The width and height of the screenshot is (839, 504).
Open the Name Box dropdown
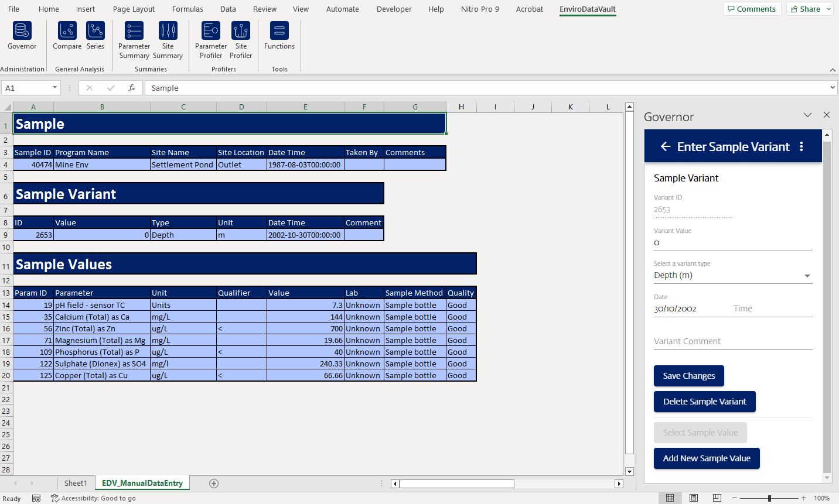pos(54,87)
